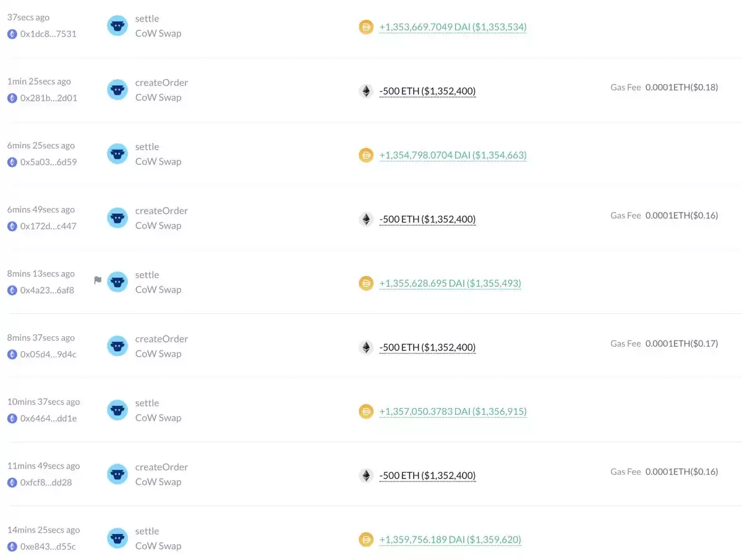Click the CoW Swap icon beside 0x5a03...6d59

click(x=117, y=154)
